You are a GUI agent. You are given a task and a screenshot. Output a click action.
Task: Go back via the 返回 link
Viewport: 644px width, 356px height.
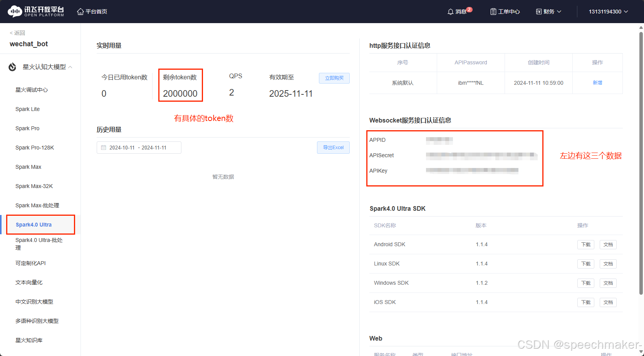point(17,33)
